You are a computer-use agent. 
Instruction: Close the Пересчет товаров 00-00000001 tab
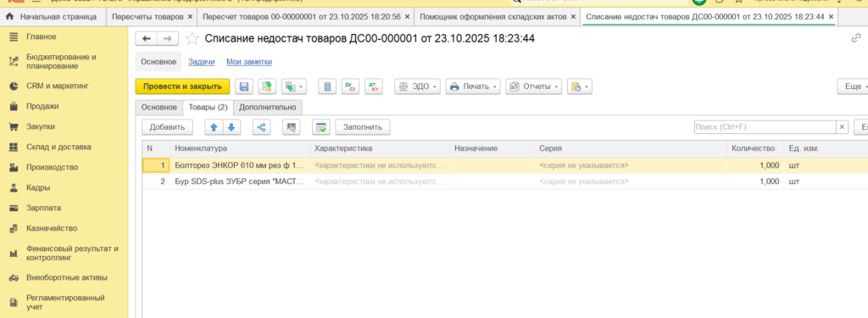408,17
